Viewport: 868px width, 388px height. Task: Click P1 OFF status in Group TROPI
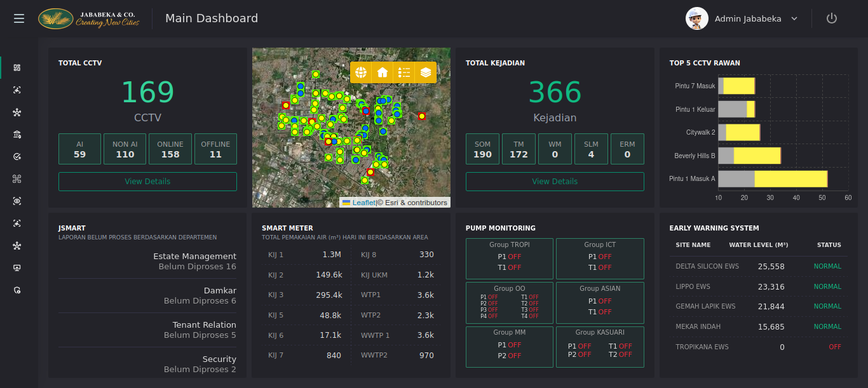pyautogui.click(x=509, y=257)
